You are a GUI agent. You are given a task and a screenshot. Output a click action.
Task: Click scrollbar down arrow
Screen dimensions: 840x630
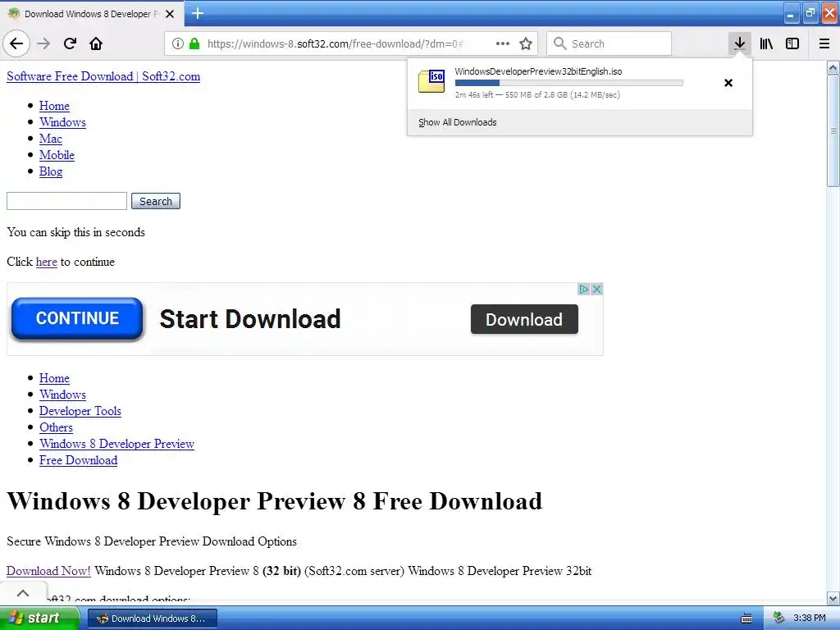pos(833,598)
